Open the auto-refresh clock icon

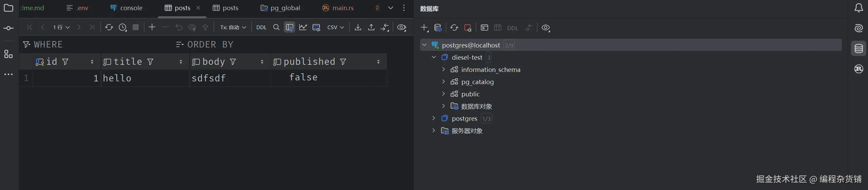click(123, 27)
